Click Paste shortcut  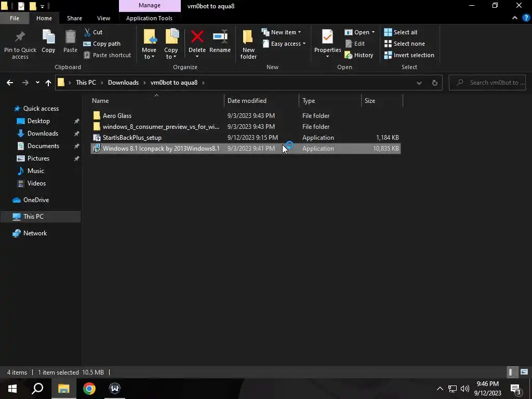tap(108, 55)
